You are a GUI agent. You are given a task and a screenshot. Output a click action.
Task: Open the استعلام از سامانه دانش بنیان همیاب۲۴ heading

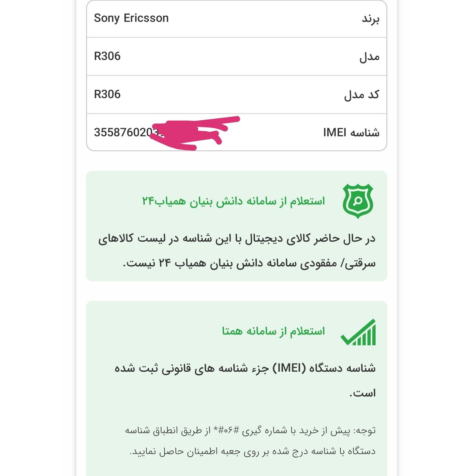[x=233, y=201]
